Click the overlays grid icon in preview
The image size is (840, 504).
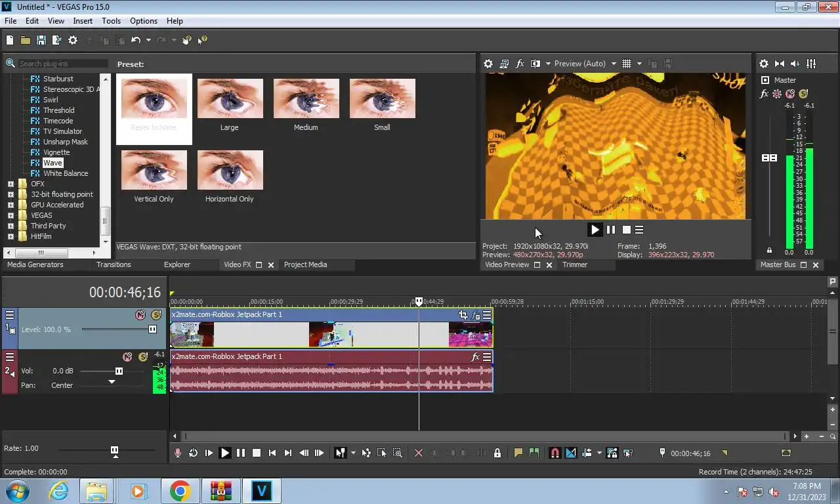coord(627,64)
